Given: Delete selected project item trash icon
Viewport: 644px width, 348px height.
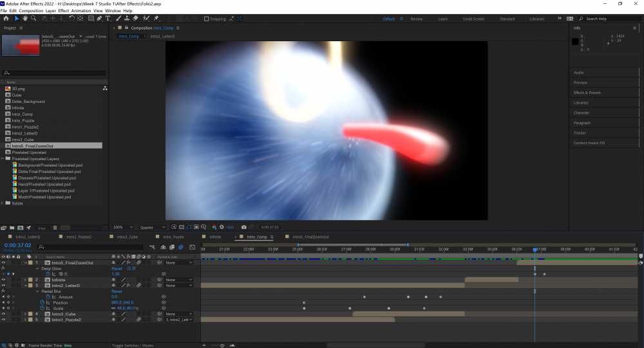Looking at the screenshot, I should (x=55, y=228).
